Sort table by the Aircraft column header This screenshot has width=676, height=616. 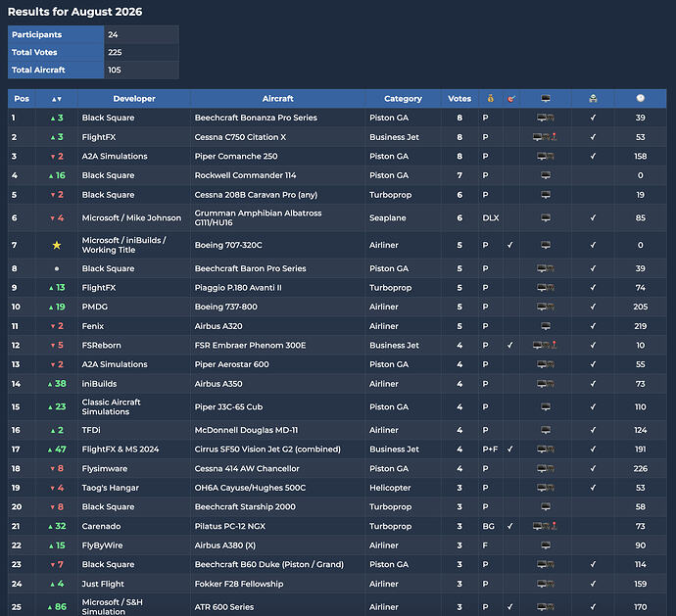pos(277,99)
